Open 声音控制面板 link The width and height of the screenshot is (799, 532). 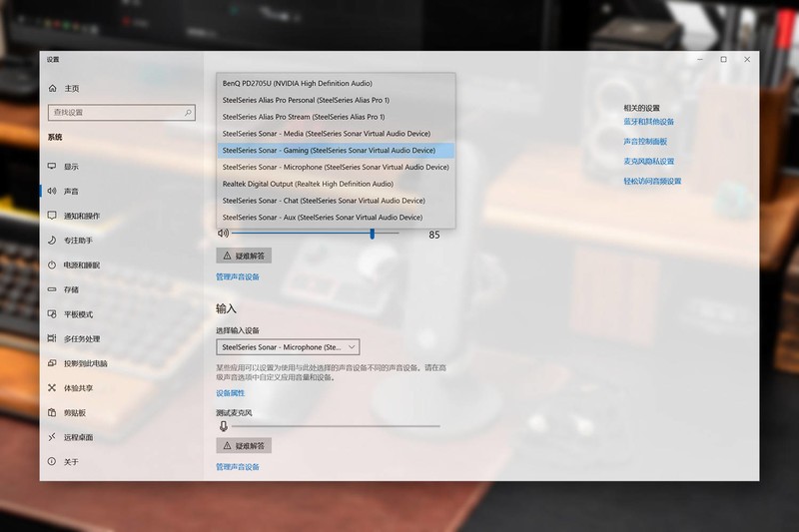click(x=645, y=142)
